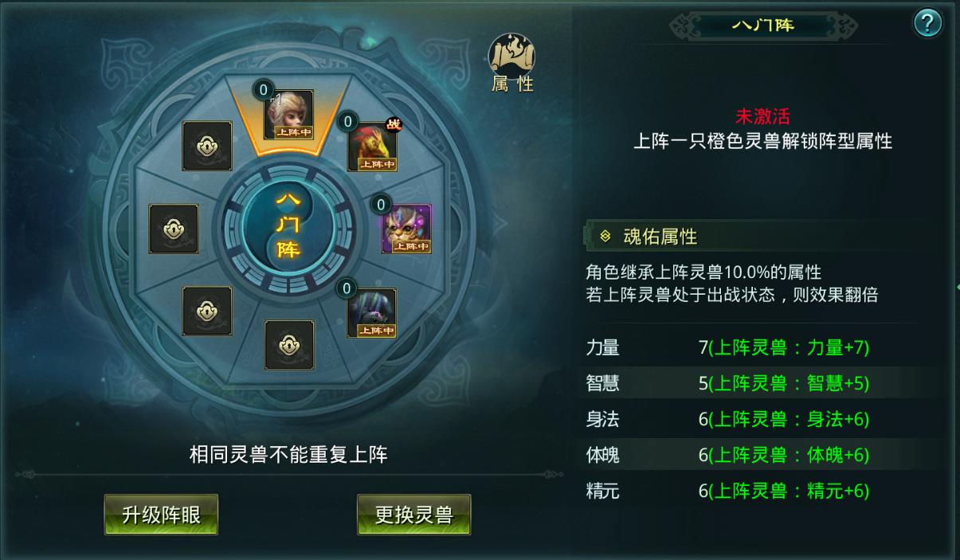Click the 精元 attribute row
Viewport: 960px width, 560px height.
point(762,491)
